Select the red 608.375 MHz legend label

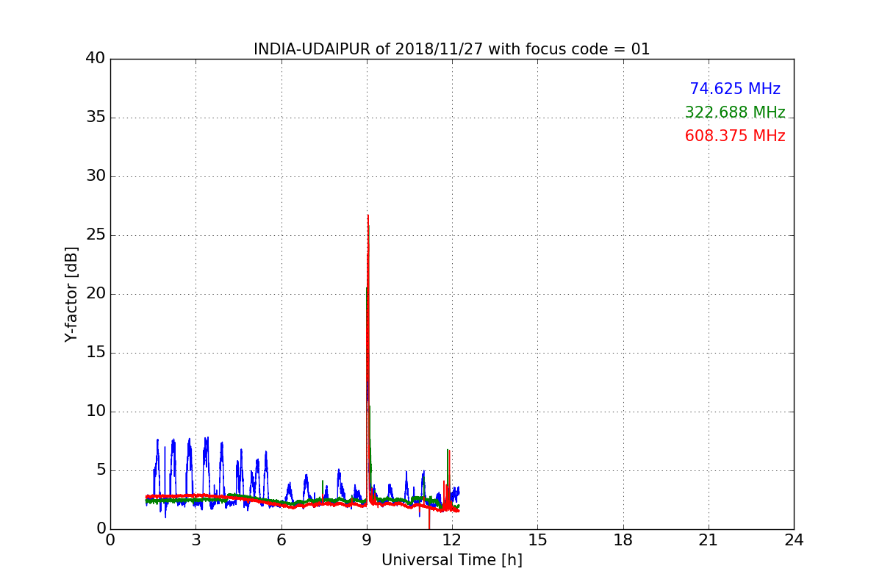click(734, 136)
